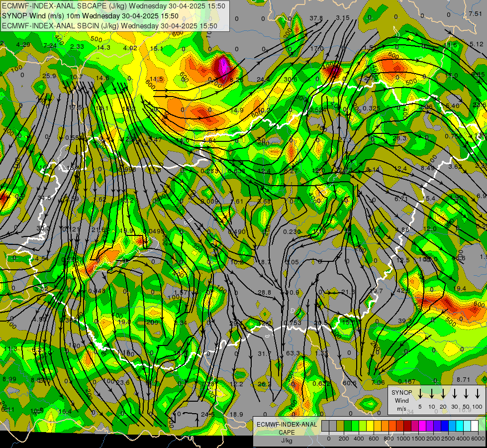Screen dimensions: 487x448
Task: Click the map value 24.4
Action: pos(263,80)
